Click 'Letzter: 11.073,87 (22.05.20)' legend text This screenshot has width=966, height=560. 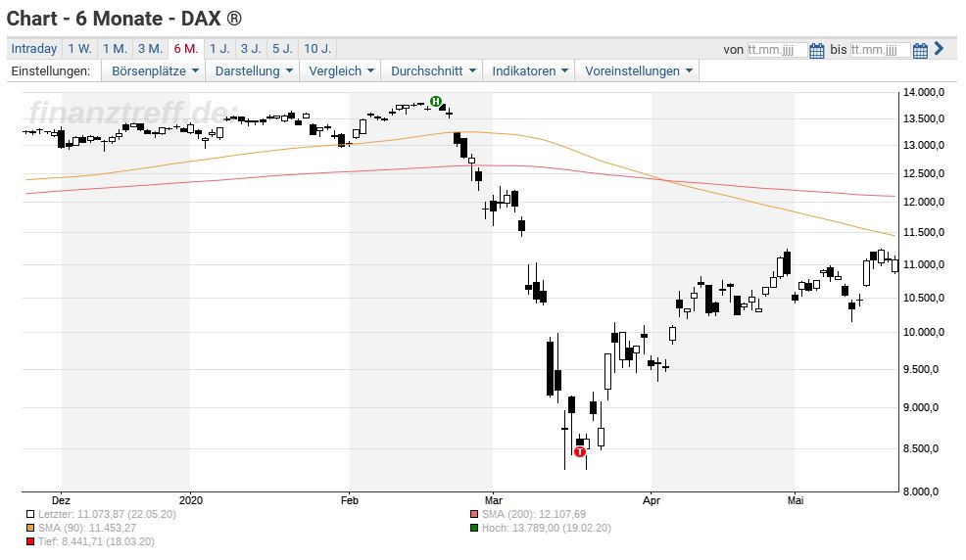point(107,514)
